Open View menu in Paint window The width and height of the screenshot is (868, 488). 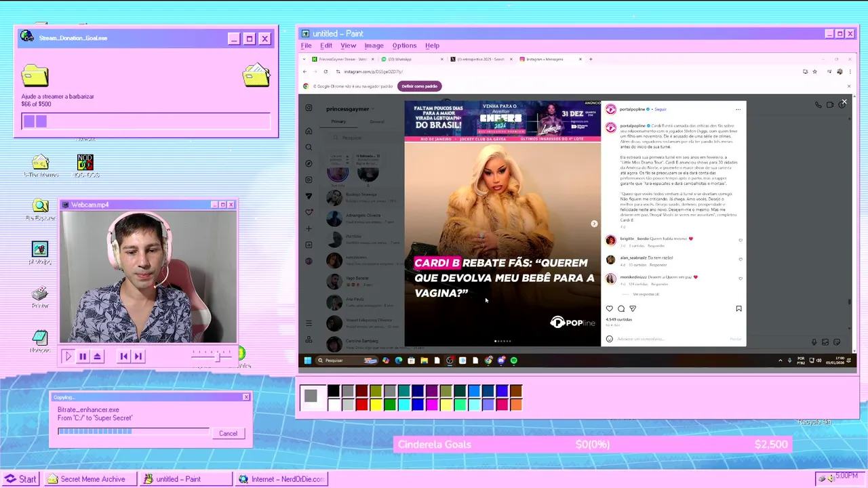click(x=348, y=45)
